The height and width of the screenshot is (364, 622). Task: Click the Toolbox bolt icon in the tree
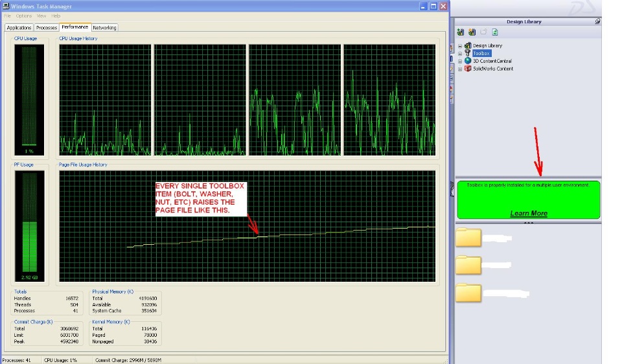click(x=468, y=53)
